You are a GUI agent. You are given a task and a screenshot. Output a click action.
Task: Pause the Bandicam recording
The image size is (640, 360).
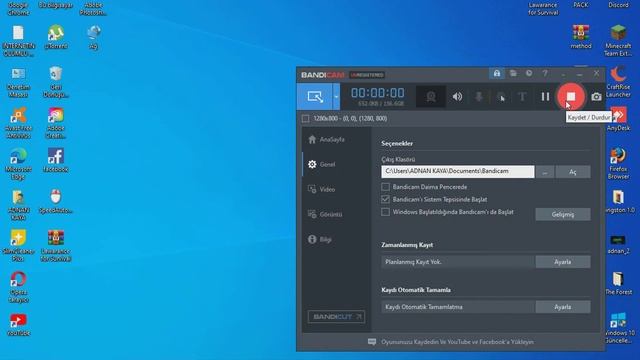pyautogui.click(x=545, y=97)
